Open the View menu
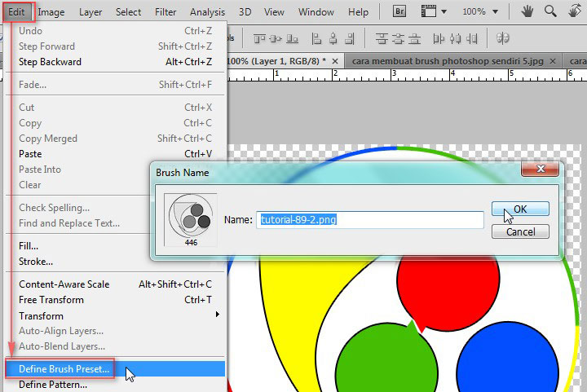This screenshot has width=587, height=392. click(x=274, y=12)
